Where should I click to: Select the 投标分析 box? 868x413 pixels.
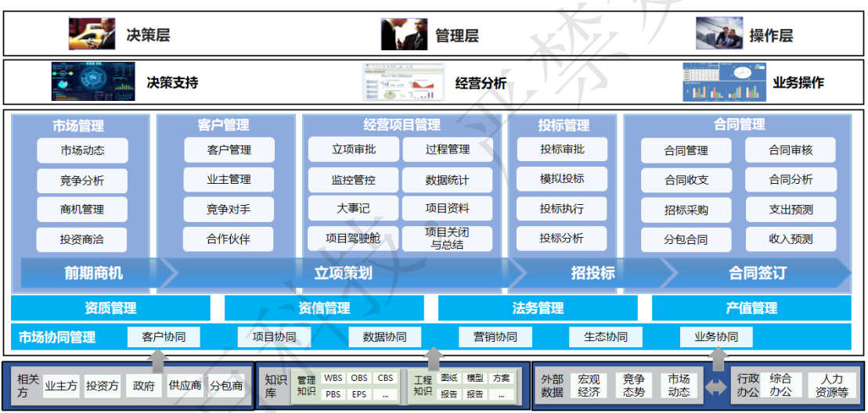click(562, 239)
